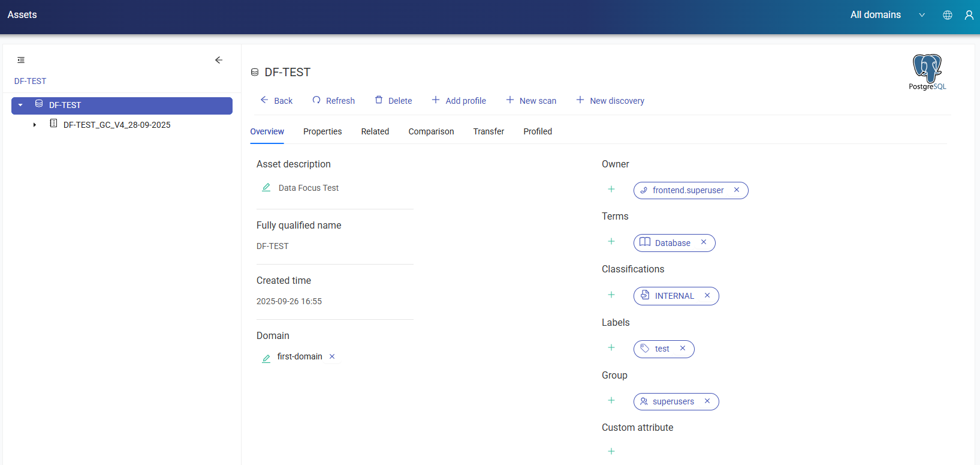This screenshot has height=465, width=980.
Task: Click the pencil icon beside Asset description
Action: click(x=266, y=188)
